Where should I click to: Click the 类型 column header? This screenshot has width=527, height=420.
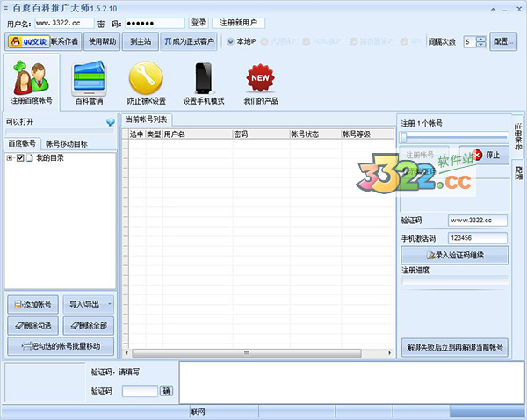155,134
